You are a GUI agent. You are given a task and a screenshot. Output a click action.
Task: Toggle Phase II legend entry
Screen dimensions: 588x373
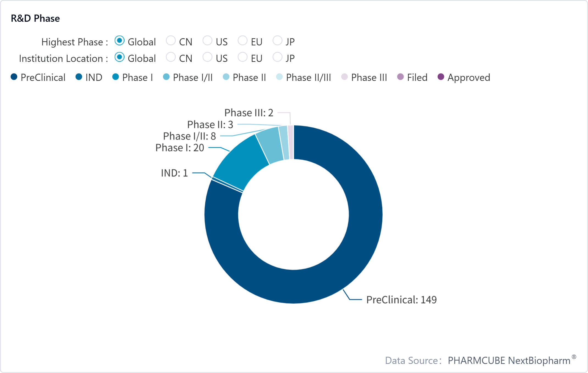click(226, 77)
